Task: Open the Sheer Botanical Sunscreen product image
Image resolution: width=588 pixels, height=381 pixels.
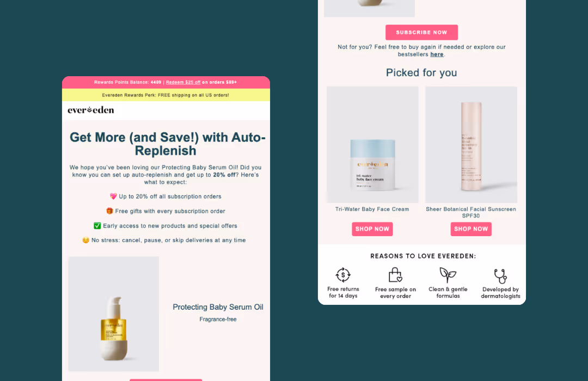Action: click(471, 145)
